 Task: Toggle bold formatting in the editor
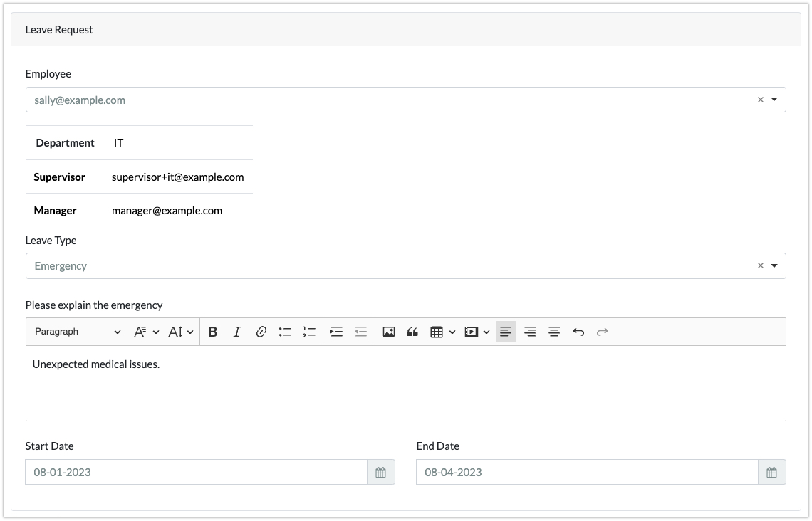(212, 332)
